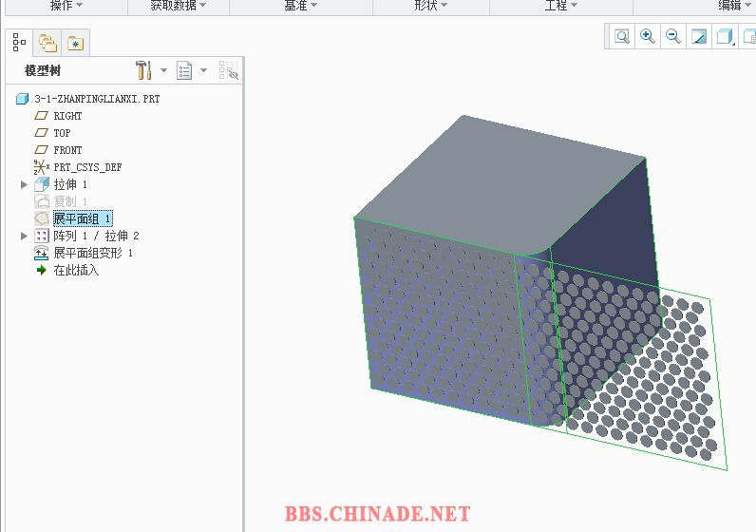Click the Zoom In magnifier icon

pyautogui.click(x=648, y=37)
